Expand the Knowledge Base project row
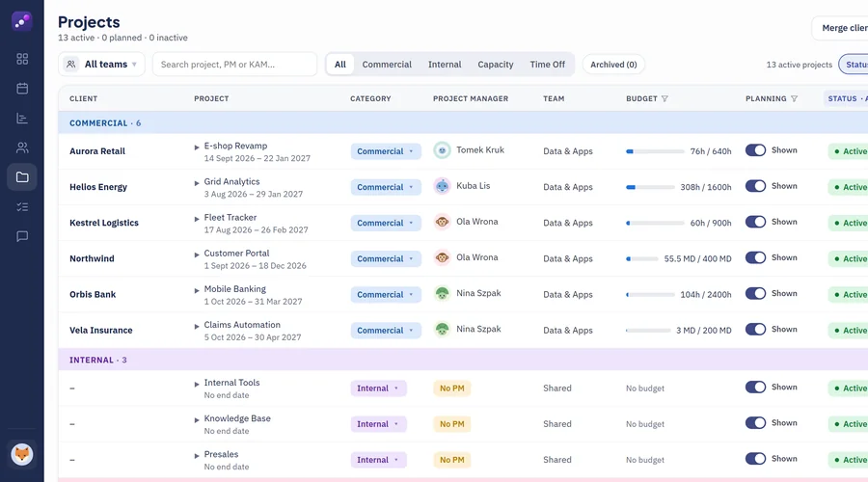The width and height of the screenshot is (868, 482). point(197,420)
